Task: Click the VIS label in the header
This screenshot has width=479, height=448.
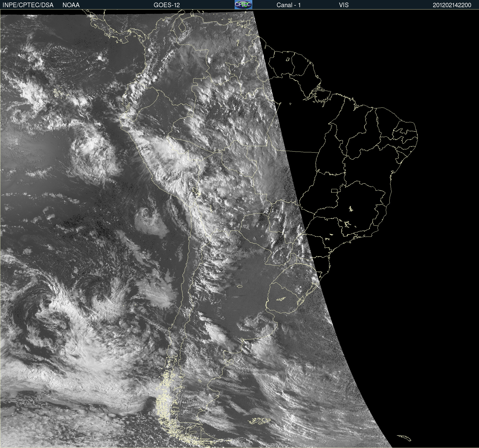Action: point(344,5)
